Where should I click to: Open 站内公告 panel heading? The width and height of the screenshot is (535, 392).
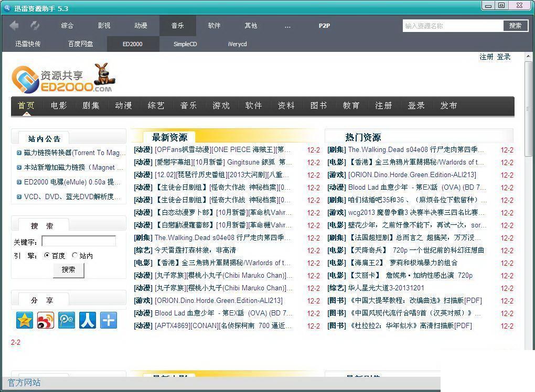[x=44, y=139]
